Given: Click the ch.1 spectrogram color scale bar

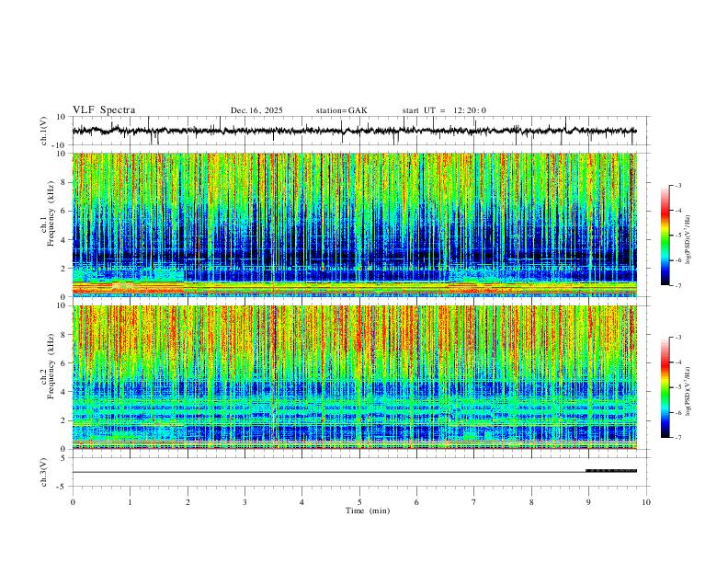Looking at the screenshot, I should pos(665,236).
